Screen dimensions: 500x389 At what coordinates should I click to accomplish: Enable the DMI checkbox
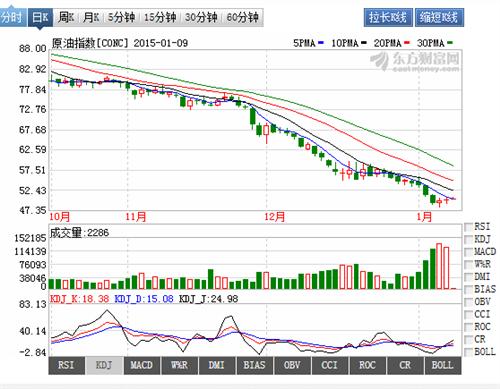tap(468, 277)
